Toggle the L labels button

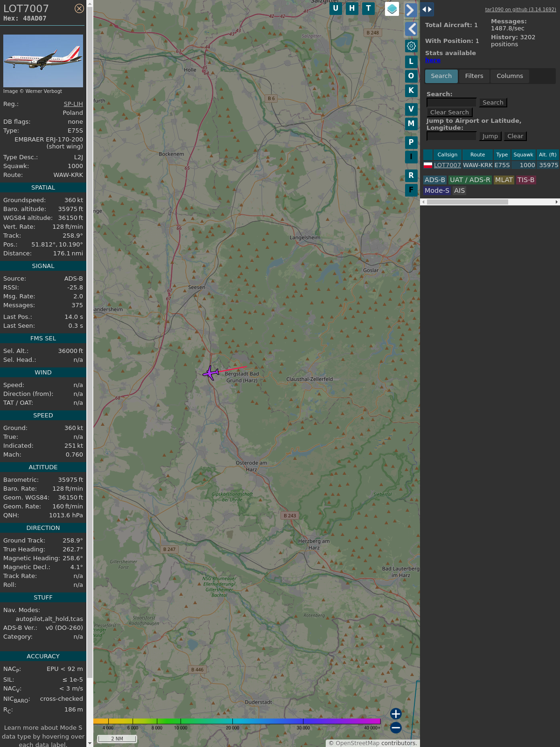[411, 62]
